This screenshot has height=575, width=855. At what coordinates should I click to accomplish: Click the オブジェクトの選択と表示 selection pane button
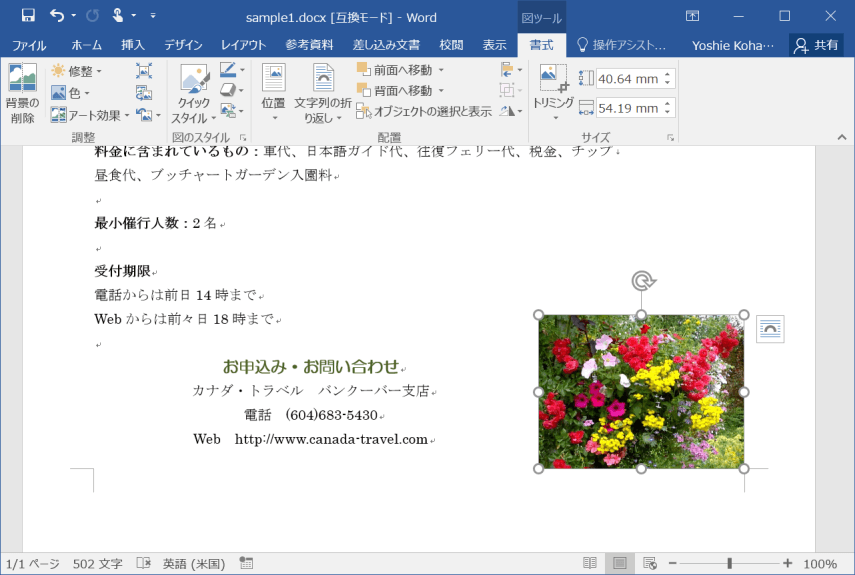click(424, 112)
